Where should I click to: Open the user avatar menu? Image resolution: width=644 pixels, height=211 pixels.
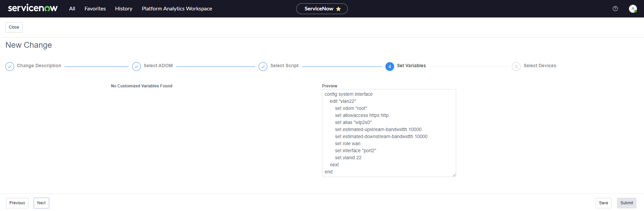[633, 9]
